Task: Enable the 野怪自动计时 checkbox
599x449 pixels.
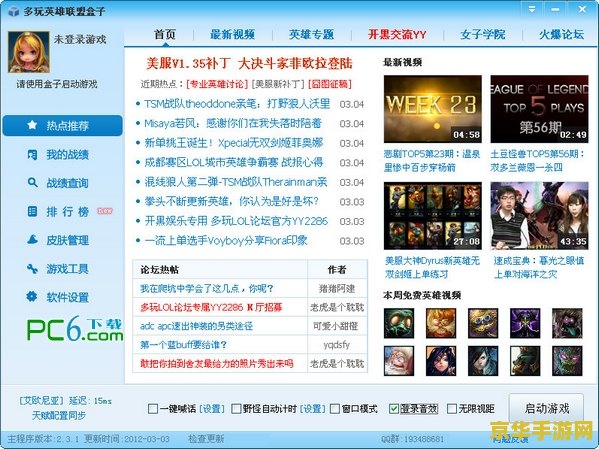Action: click(236, 409)
